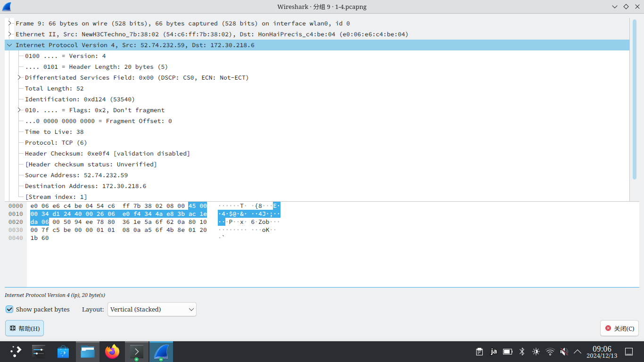Expand the Frame 9 tree node

[x=9, y=23]
